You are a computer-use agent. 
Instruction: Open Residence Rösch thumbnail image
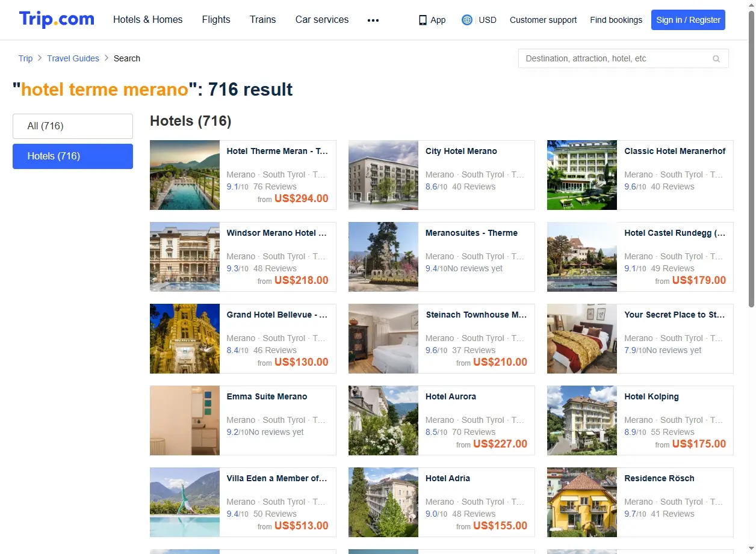[x=582, y=502]
